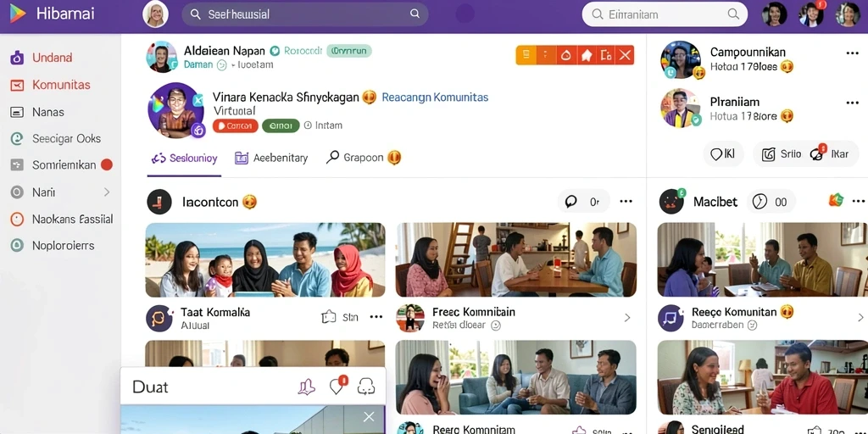The width and height of the screenshot is (868, 434).
Task: Open the Reacangn Komunitas link
Action: [435, 97]
